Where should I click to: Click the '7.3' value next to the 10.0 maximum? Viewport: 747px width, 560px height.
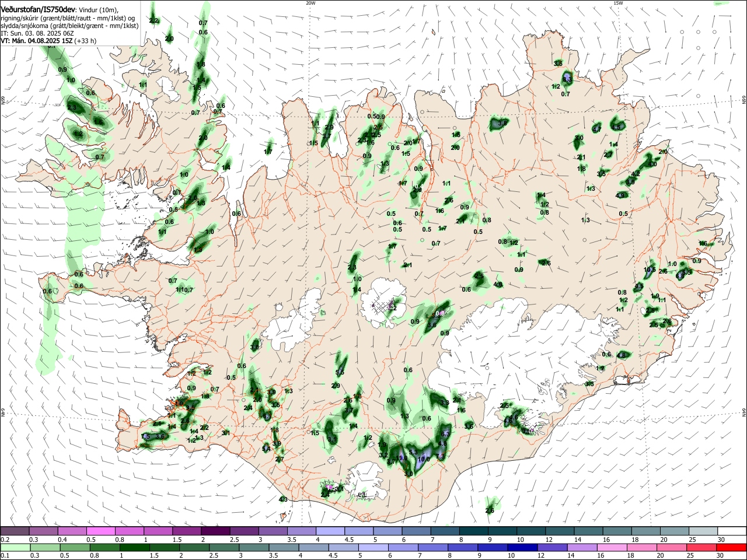(x=441, y=456)
